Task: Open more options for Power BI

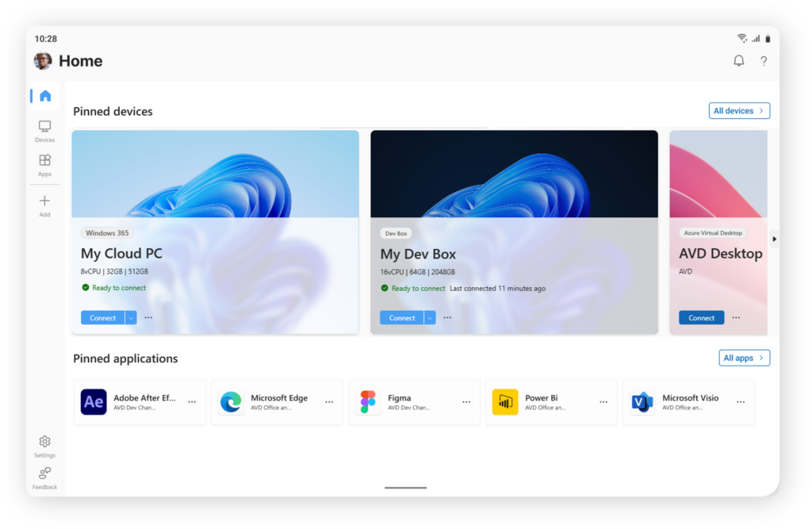Action: pos(603,402)
